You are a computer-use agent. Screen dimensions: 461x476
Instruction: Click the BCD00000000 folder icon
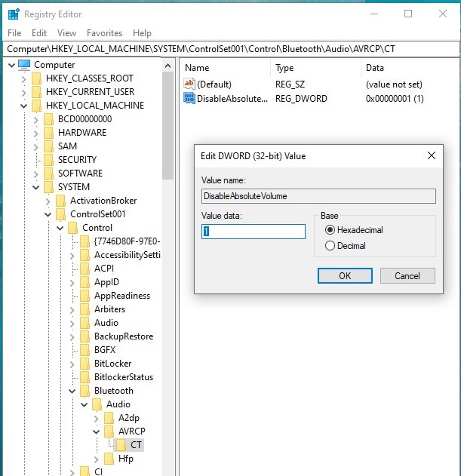(48, 119)
